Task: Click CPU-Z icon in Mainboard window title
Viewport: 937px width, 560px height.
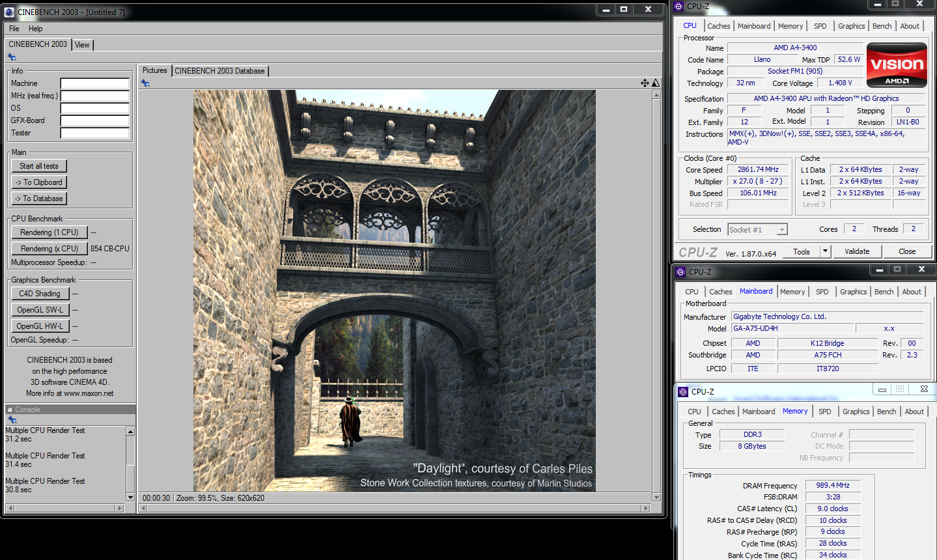Action: (680, 272)
